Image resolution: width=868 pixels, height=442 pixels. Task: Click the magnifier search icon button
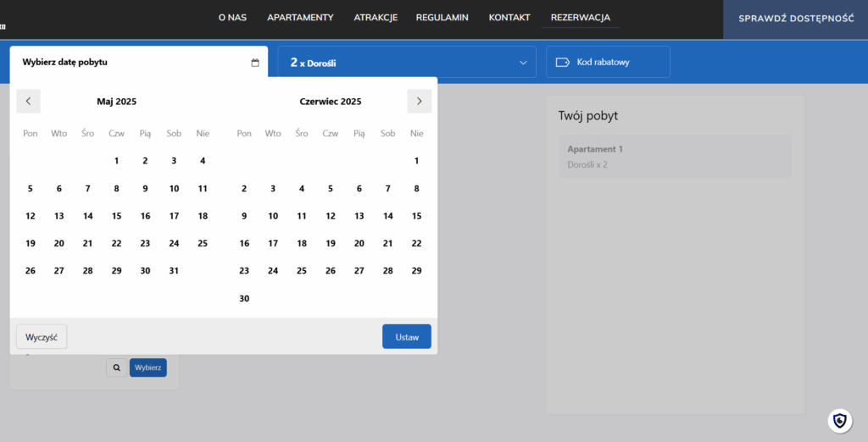pyautogui.click(x=116, y=368)
